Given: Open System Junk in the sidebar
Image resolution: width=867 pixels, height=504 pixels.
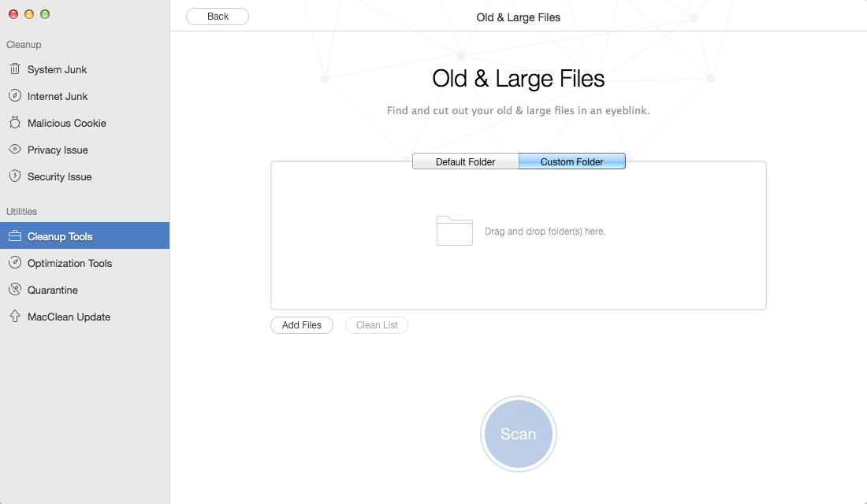Looking at the screenshot, I should click(84, 69).
